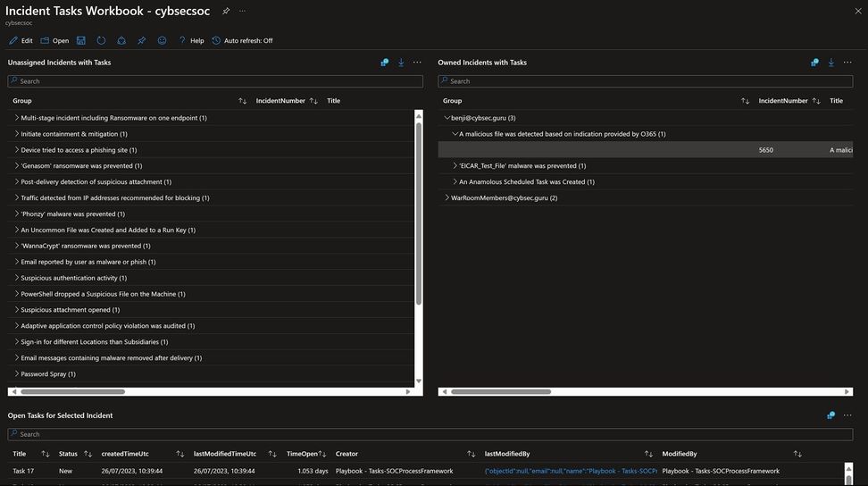Expand An Anamolous Scheduled Task was Created

pos(455,181)
